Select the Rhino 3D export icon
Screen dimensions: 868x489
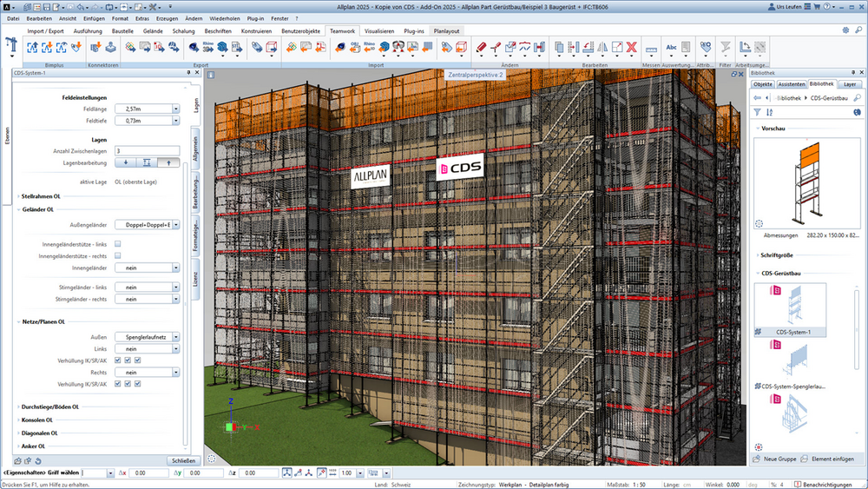pyautogui.click(x=207, y=48)
